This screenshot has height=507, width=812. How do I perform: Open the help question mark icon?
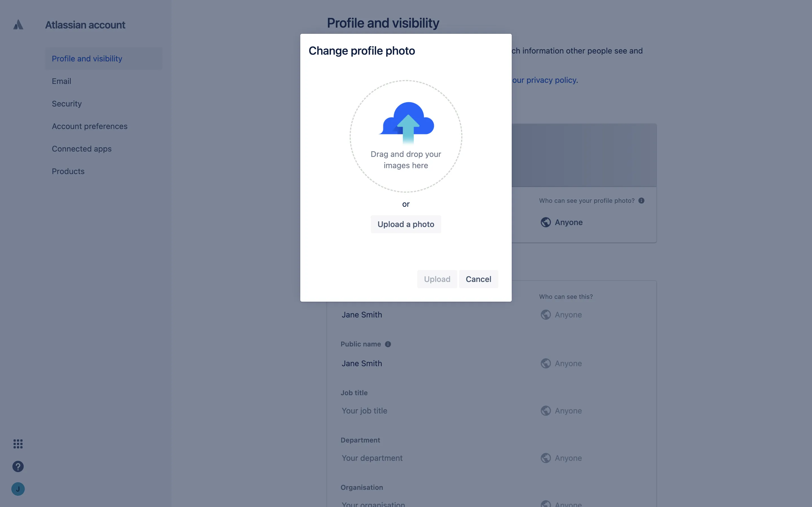[x=18, y=466]
